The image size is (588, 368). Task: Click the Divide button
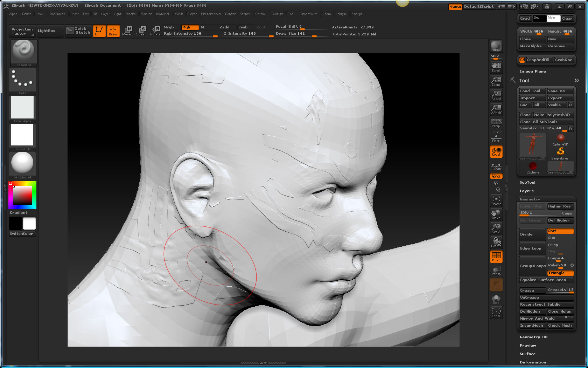[x=532, y=234]
